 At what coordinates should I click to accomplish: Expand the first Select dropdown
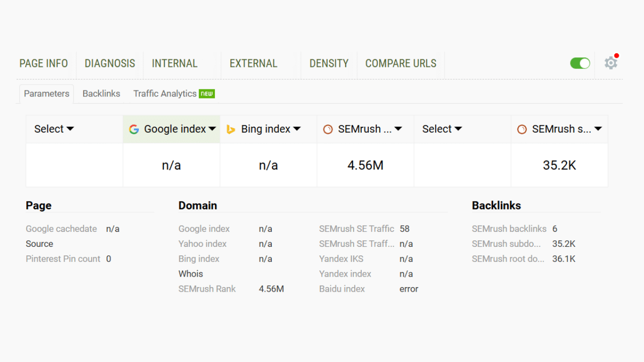54,129
